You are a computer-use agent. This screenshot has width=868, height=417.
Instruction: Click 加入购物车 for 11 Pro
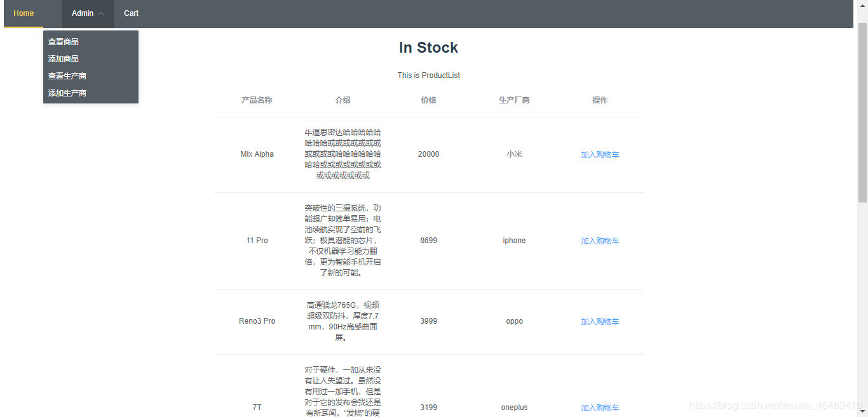(x=600, y=241)
